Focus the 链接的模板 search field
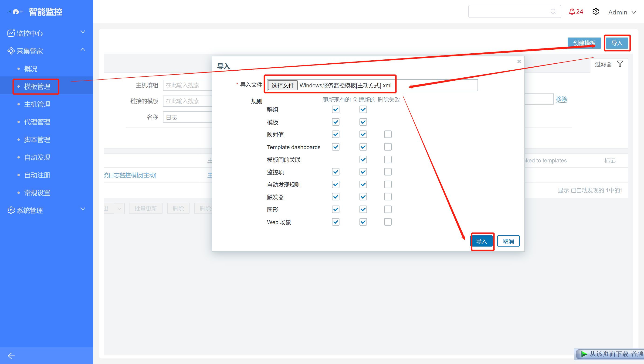The image size is (644, 364). tap(188, 101)
